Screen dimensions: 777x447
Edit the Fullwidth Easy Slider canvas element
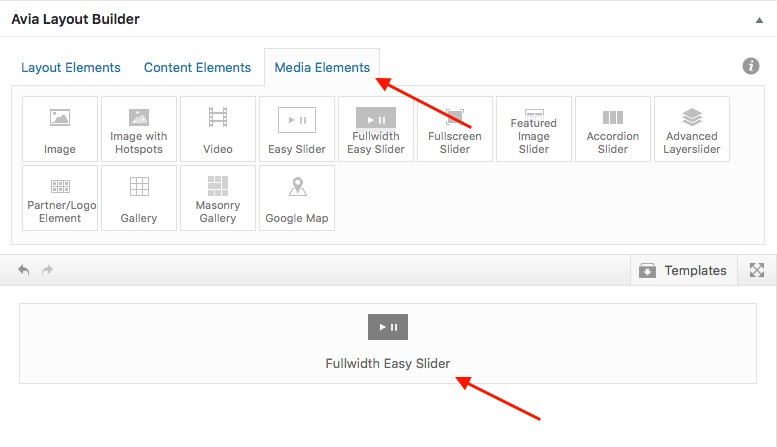pos(388,343)
